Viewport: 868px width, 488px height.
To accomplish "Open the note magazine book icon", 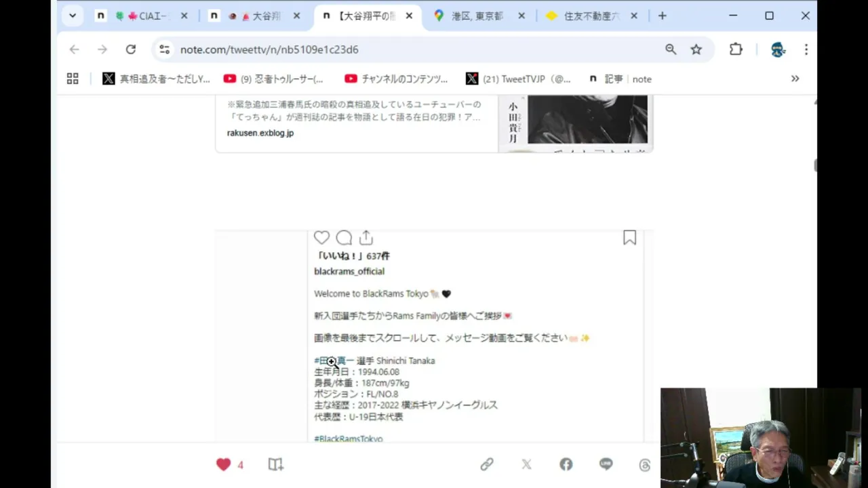I will click(x=275, y=464).
